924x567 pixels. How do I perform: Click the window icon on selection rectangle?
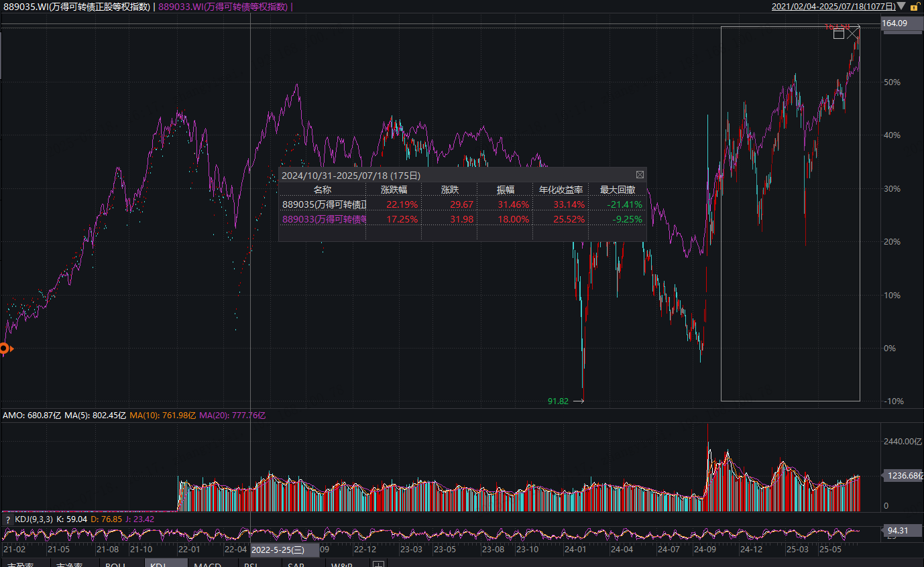[x=838, y=34]
